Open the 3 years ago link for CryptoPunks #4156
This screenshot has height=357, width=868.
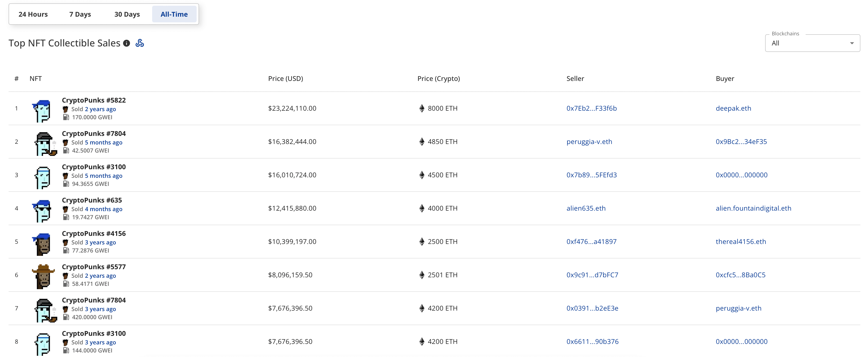point(100,243)
